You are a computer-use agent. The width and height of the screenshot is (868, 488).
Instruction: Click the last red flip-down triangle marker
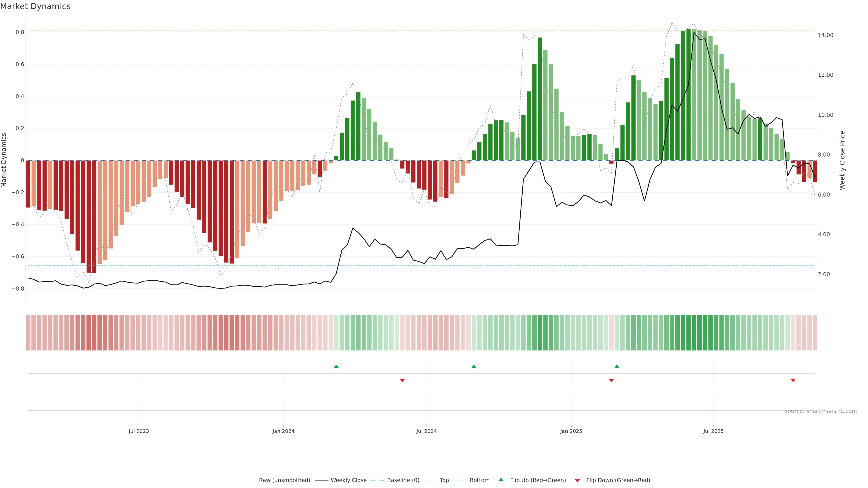click(793, 380)
